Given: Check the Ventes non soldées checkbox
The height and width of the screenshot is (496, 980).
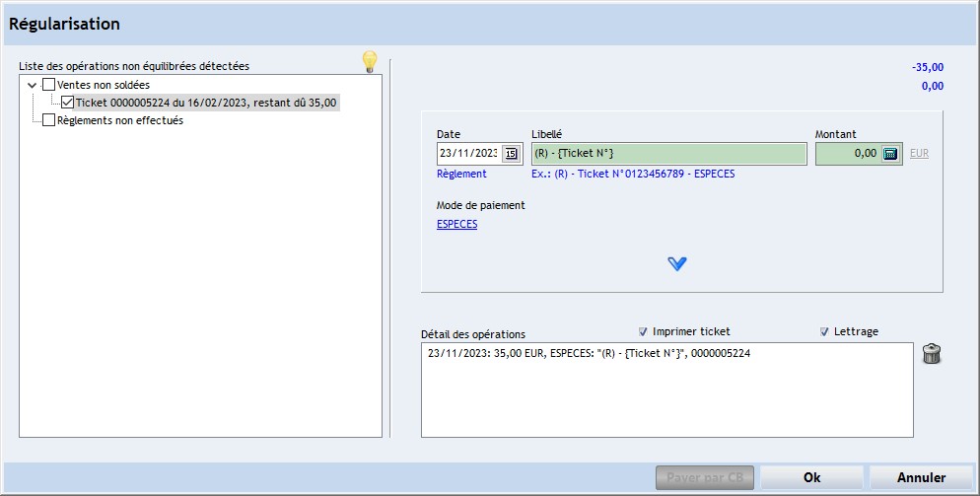Looking at the screenshot, I should 49,86.
